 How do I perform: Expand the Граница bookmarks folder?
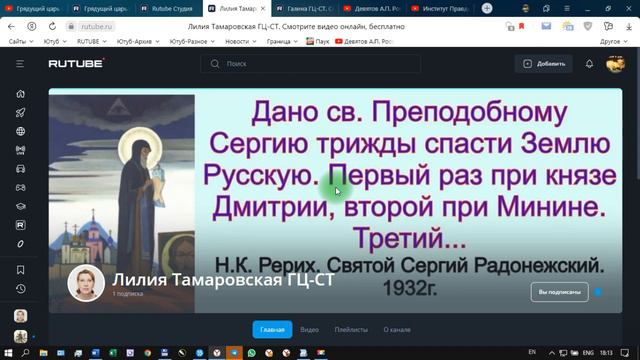[282, 41]
